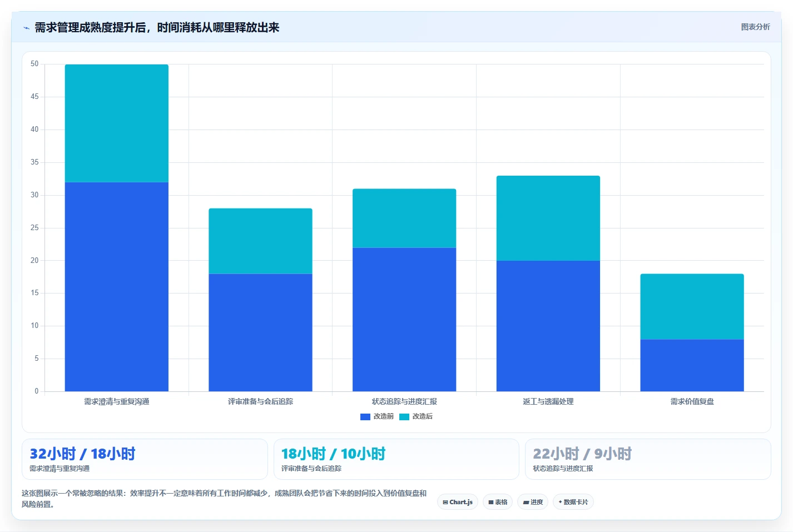Screen dimensions: 793x532
Task: Click the blue 改造前 bar for 状态追踪与进度汇报
Action: coord(404,320)
